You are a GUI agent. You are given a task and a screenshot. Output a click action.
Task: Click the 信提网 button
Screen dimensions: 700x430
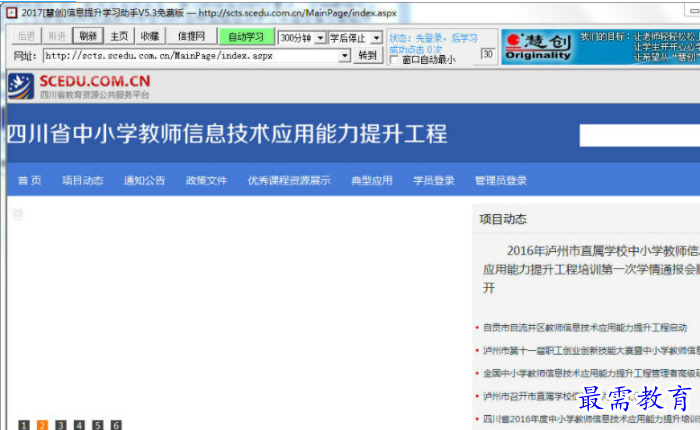[192, 36]
